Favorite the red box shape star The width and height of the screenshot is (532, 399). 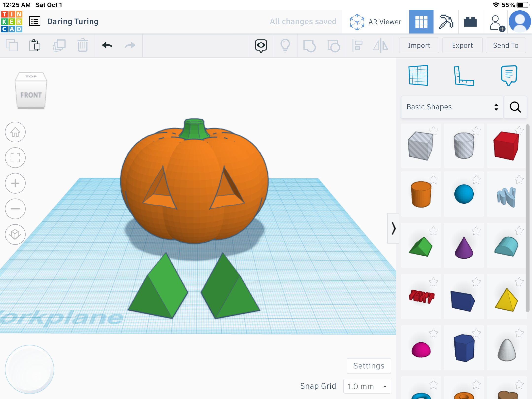[x=519, y=131]
